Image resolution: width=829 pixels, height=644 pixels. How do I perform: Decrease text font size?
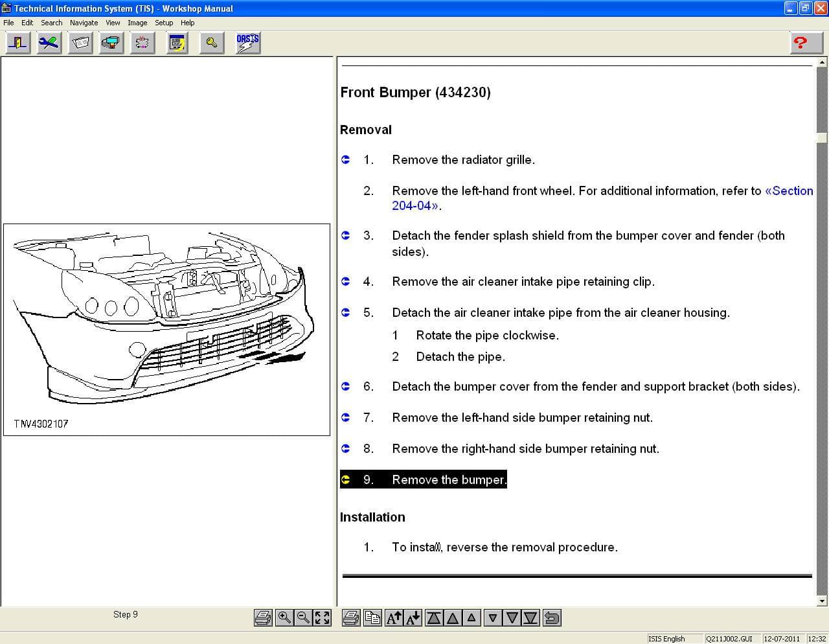(413, 617)
